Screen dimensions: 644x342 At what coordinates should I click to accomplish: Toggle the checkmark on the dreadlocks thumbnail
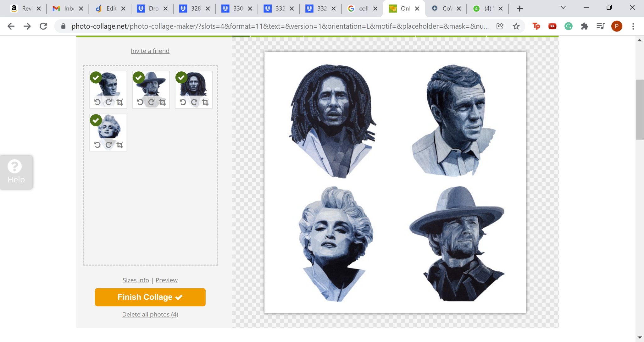coord(181,77)
